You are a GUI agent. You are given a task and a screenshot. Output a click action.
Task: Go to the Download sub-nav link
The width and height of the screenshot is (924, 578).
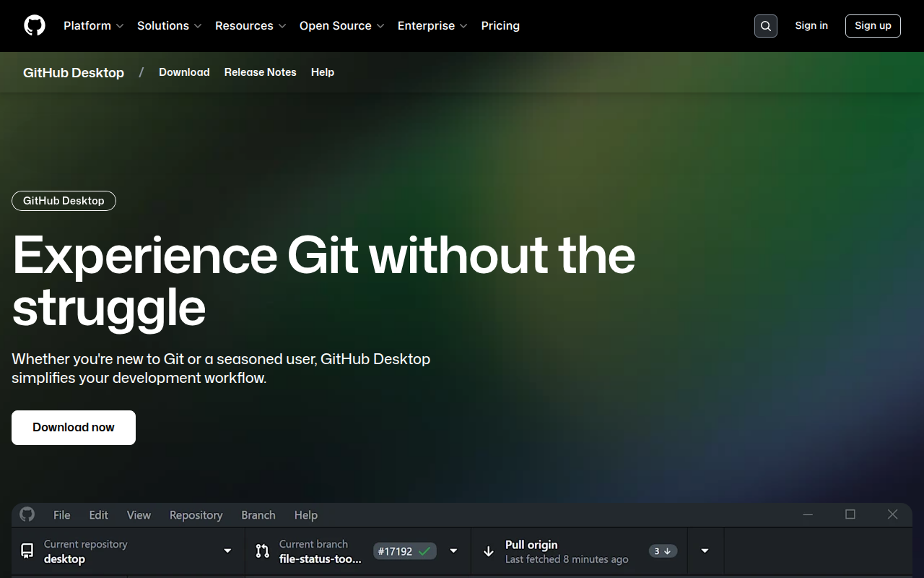click(x=184, y=72)
